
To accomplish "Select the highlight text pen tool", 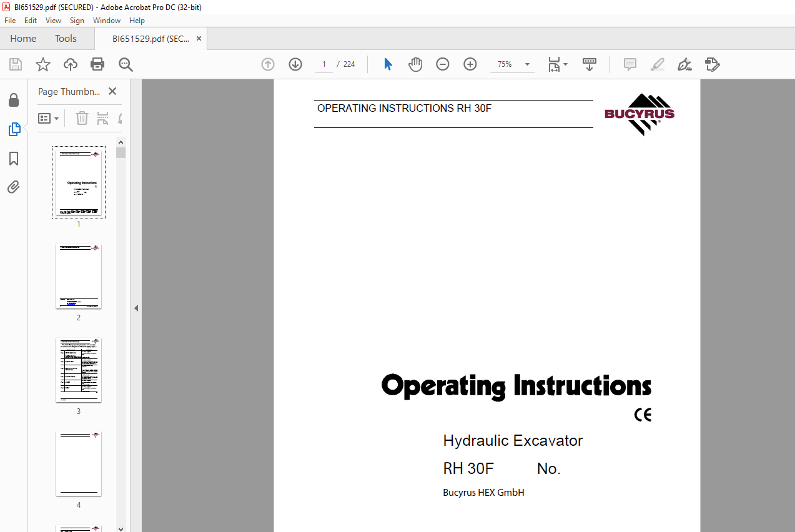I will pyautogui.click(x=657, y=64).
